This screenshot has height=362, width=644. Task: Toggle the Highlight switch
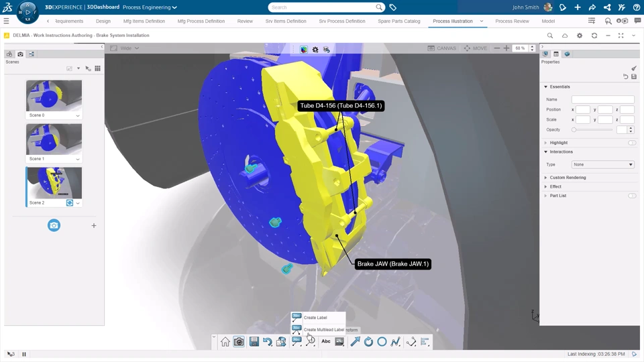pos(632,143)
